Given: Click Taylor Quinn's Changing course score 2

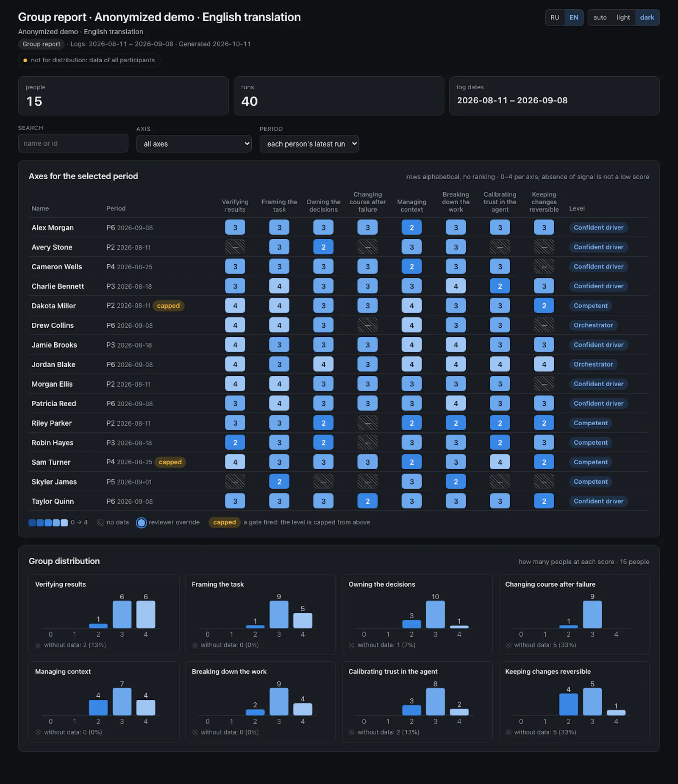Looking at the screenshot, I should coord(367,501).
